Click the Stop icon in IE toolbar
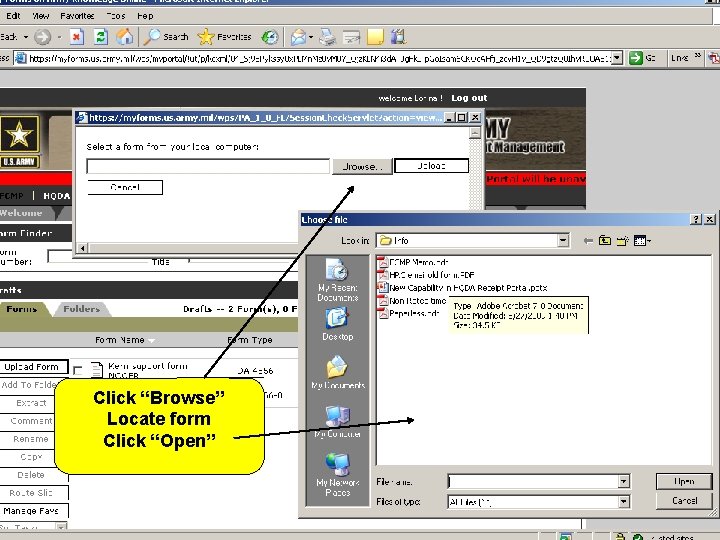 [77, 37]
